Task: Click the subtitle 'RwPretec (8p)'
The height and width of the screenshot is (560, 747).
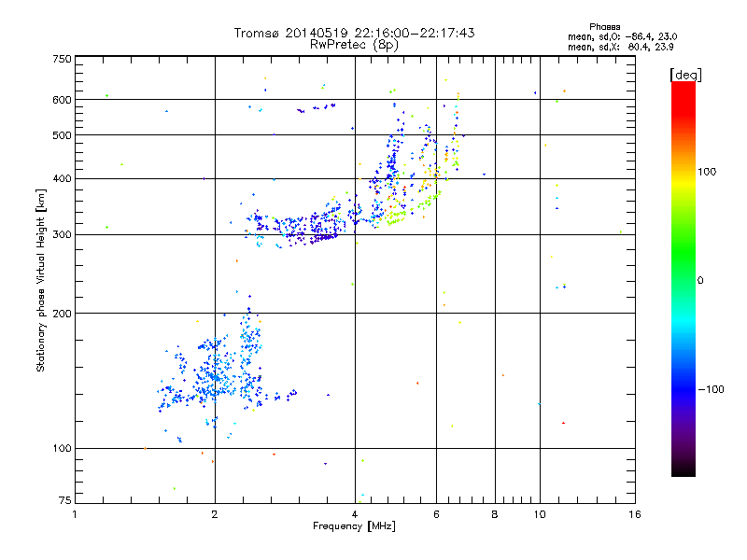Action: tap(354, 45)
